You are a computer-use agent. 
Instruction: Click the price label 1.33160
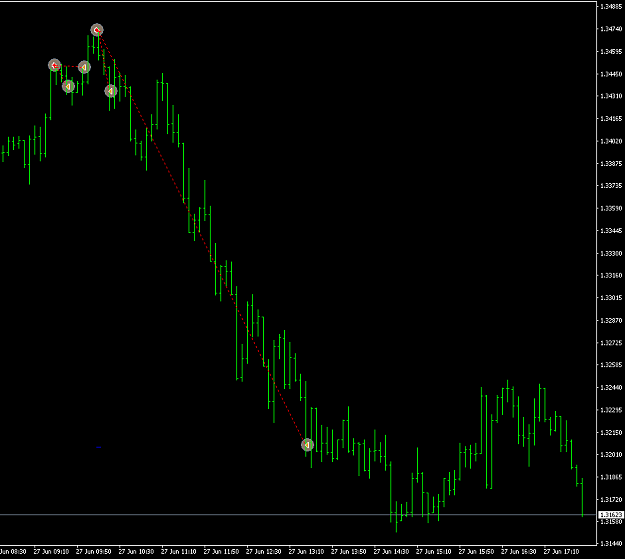[611, 276]
